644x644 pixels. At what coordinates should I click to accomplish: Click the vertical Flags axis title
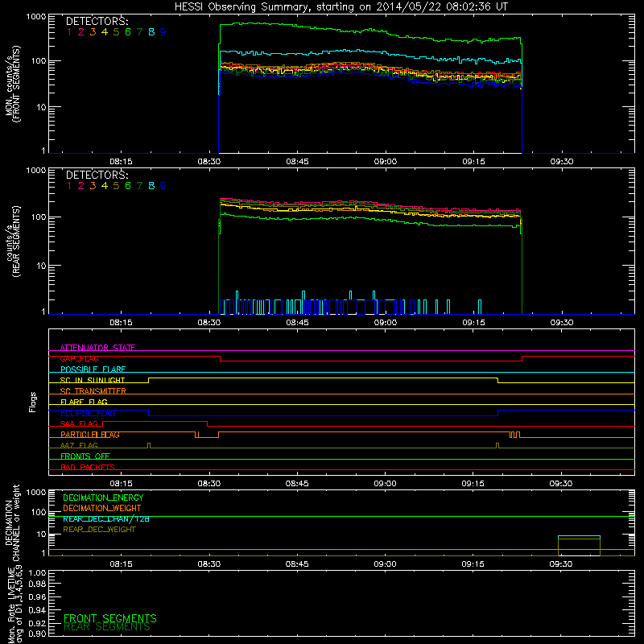(x=33, y=402)
